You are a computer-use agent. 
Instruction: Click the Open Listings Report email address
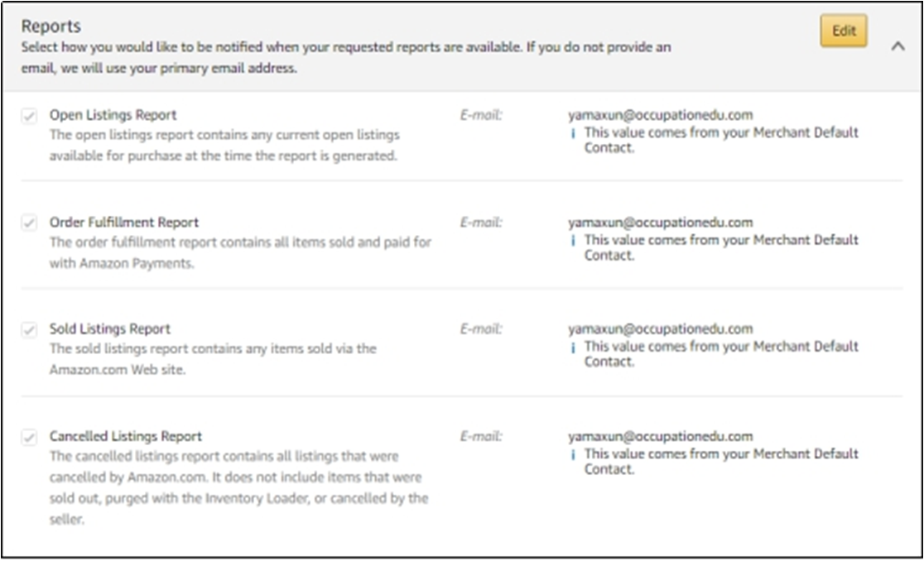click(x=660, y=115)
